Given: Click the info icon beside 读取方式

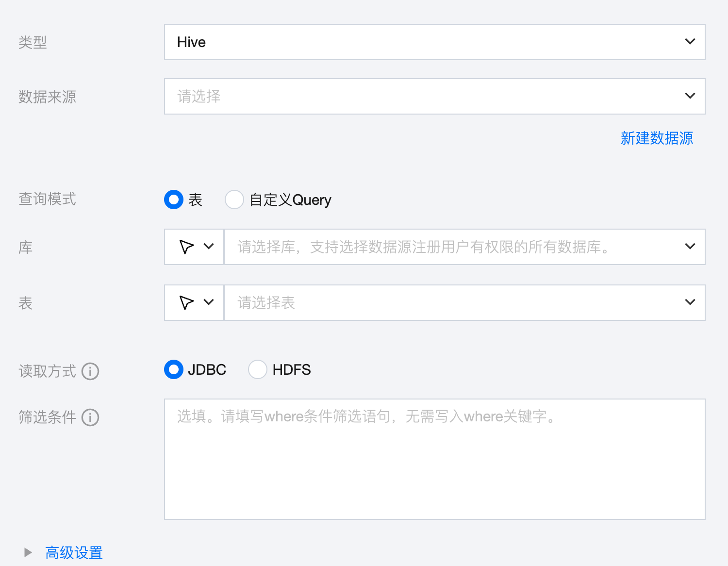Looking at the screenshot, I should pos(90,371).
